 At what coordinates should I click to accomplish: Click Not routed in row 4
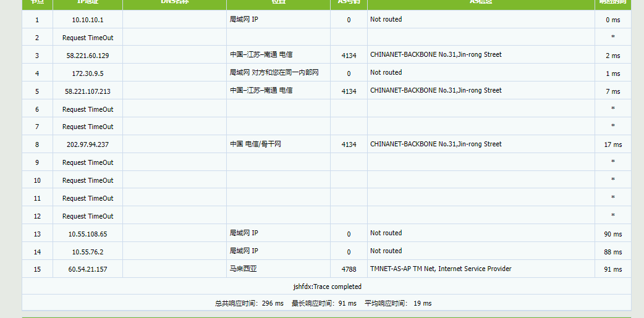click(386, 73)
